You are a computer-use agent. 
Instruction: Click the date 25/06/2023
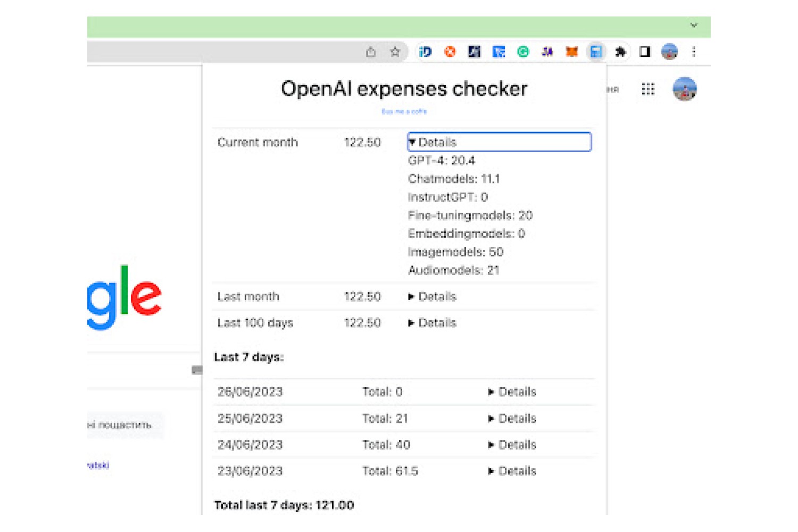(x=250, y=419)
